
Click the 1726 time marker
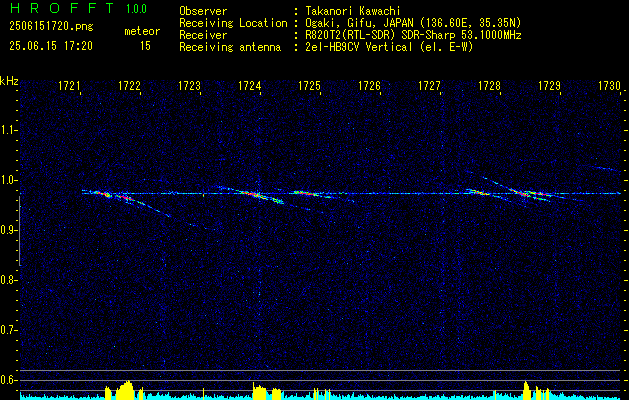tap(369, 85)
